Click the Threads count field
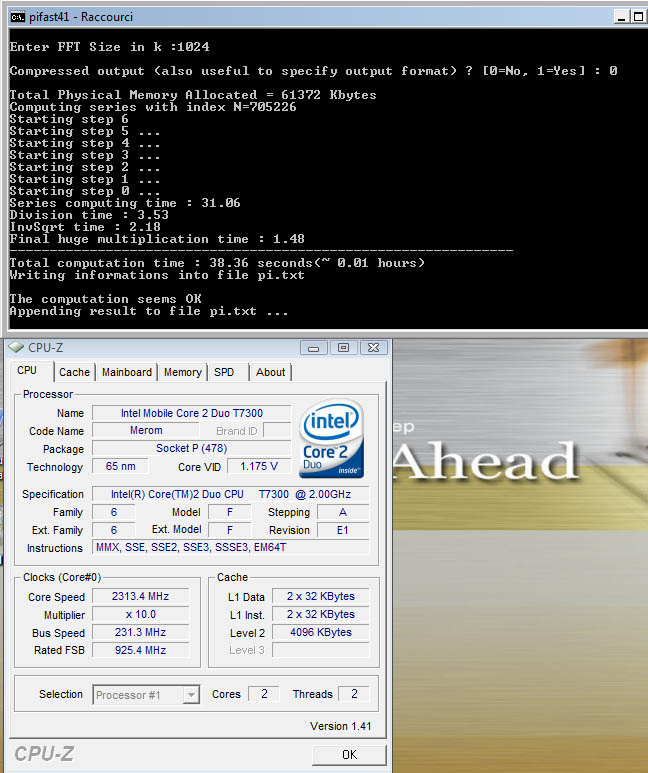The height and width of the screenshot is (773, 648). [354, 694]
